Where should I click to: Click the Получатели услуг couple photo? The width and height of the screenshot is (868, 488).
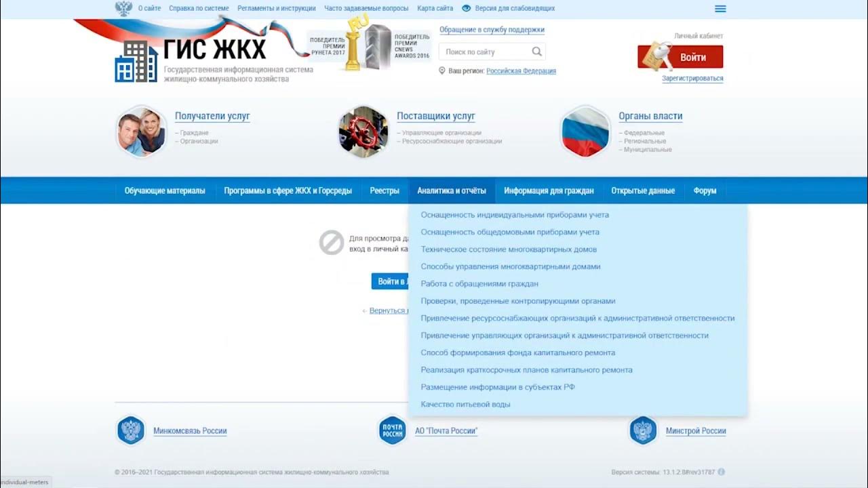pos(141,131)
